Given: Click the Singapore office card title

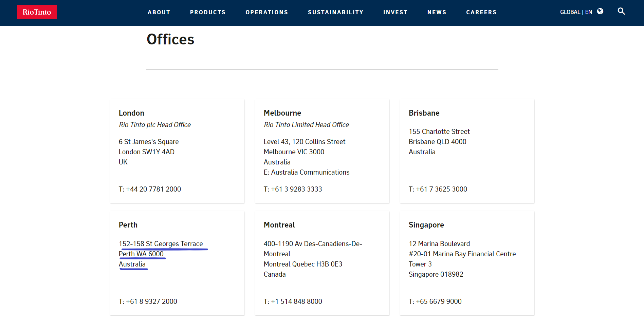Looking at the screenshot, I should point(426,225).
